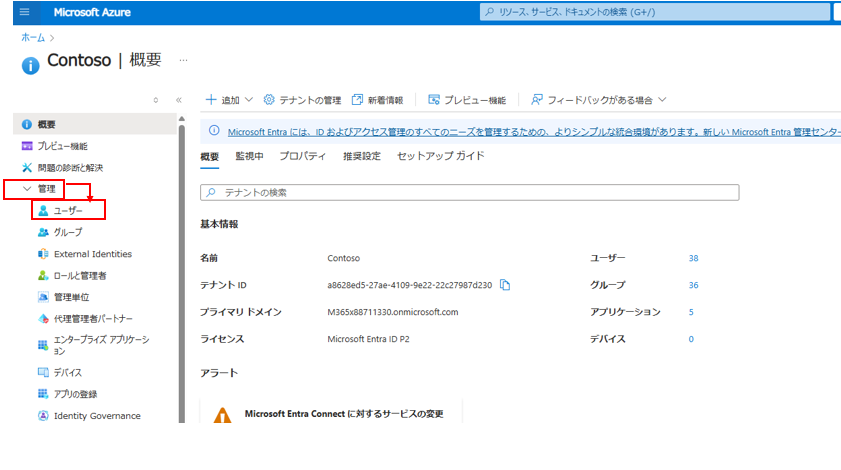Click the ロールと管理者 icon
This screenshot has width=841, height=470.
[43, 275]
